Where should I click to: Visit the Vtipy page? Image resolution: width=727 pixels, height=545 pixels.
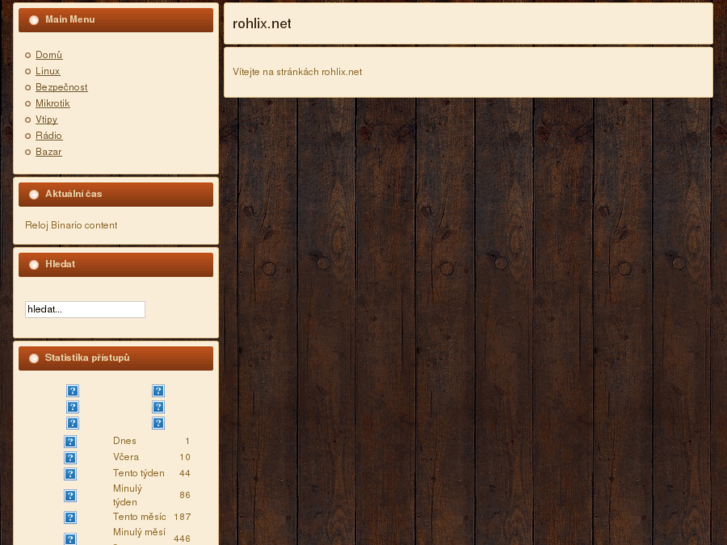coord(46,120)
